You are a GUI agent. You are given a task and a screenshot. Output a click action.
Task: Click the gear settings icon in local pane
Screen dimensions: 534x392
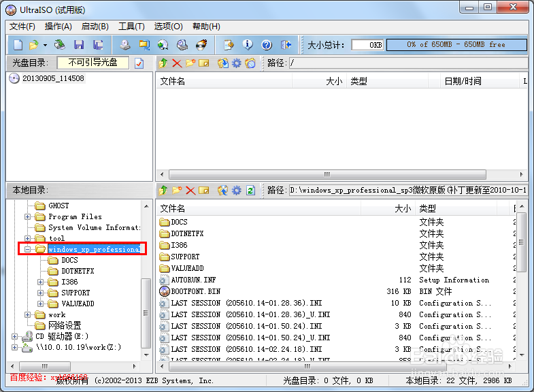(x=236, y=190)
